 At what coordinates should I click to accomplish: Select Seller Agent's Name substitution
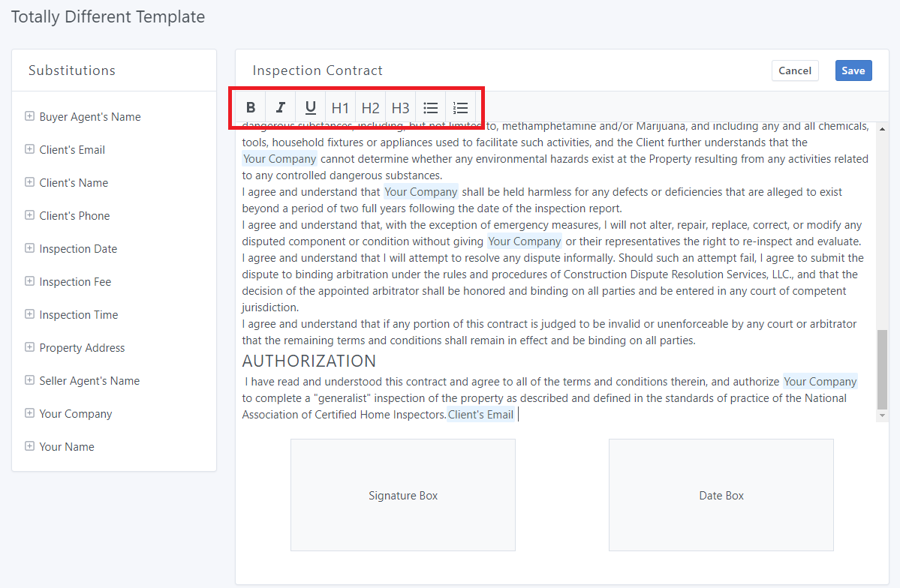click(x=89, y=381)
